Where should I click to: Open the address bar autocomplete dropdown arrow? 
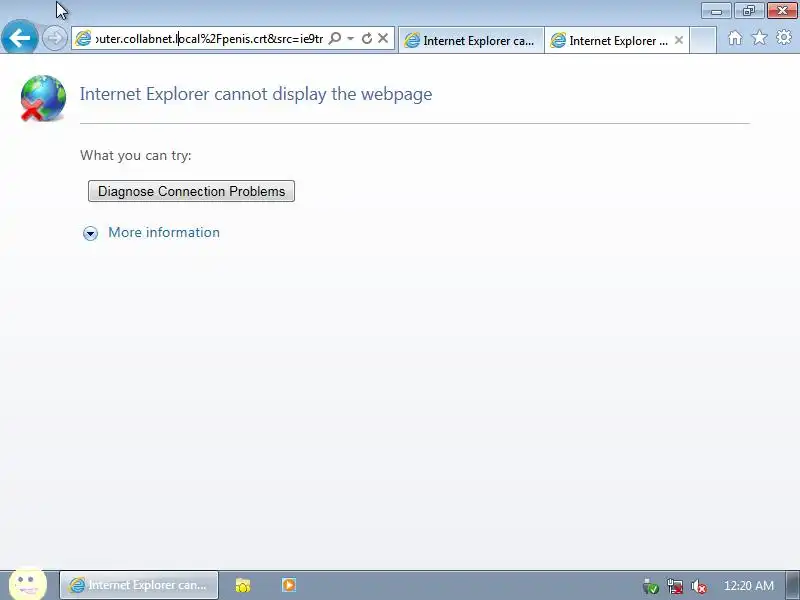click(x=351, y=38)
